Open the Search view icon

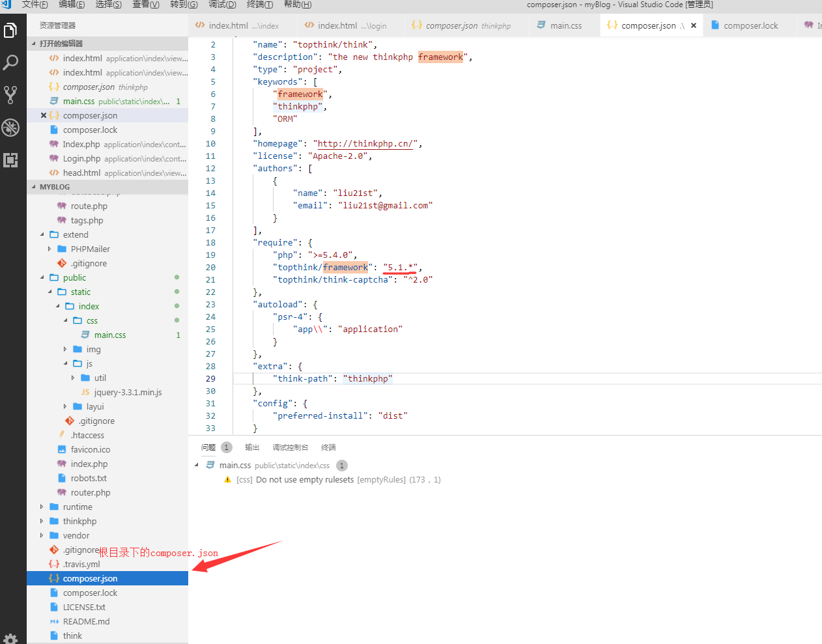pos(10,63)
